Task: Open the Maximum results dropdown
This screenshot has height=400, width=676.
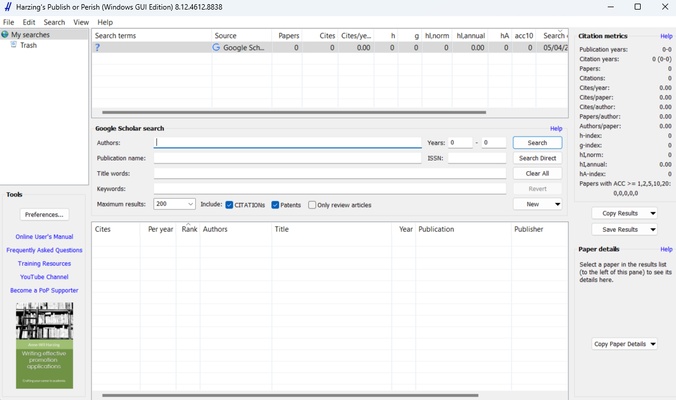Action: tap(174, 204)
